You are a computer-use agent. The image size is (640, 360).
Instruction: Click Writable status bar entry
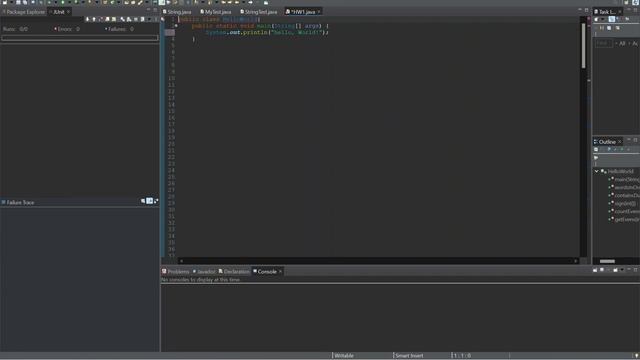(x=344, y=356)
